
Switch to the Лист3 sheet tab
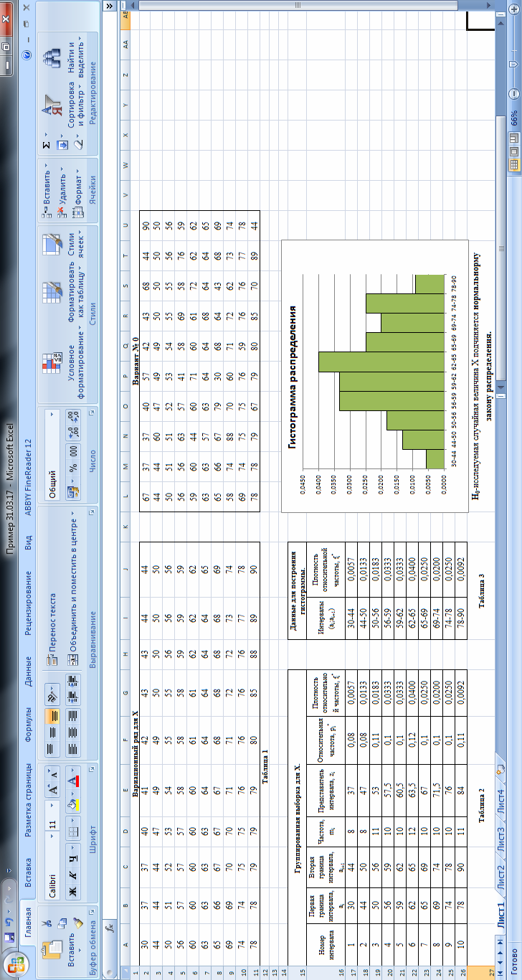tap(500, 839)
